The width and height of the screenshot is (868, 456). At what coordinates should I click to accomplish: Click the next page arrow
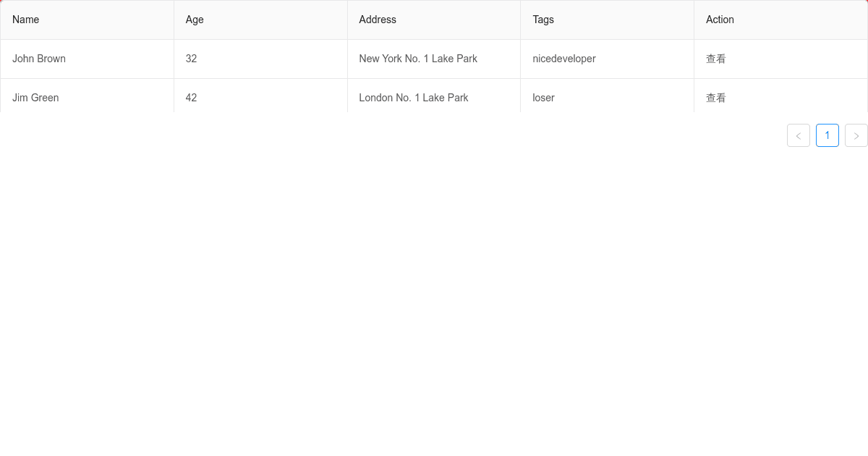click(856, 135)
